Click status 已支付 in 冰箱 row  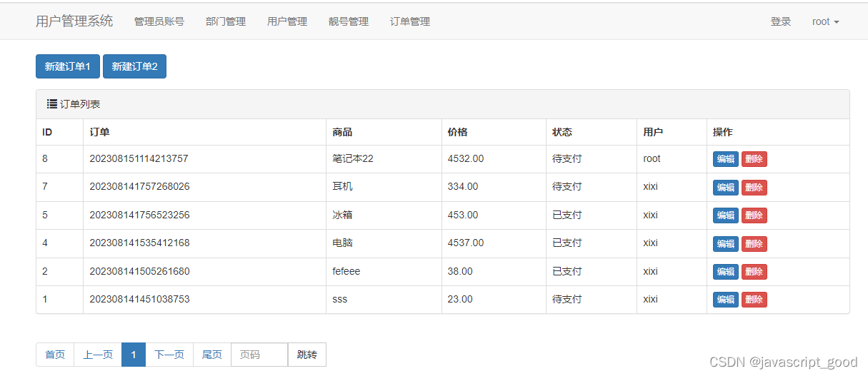(x=567, y=215)
